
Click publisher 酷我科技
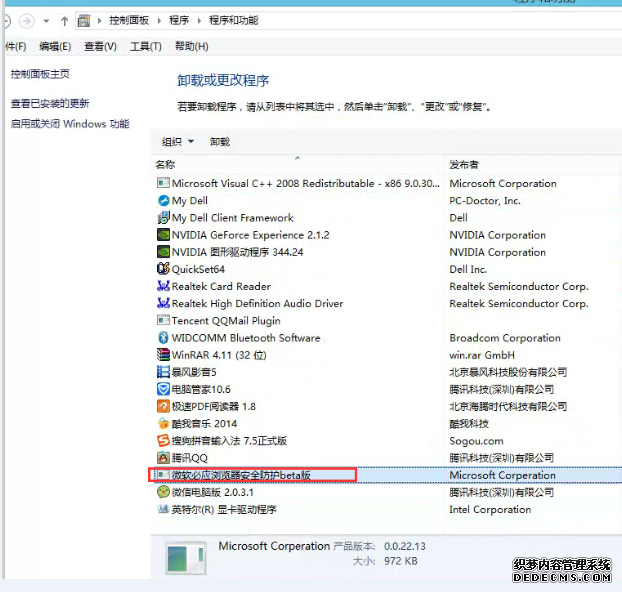469,423
